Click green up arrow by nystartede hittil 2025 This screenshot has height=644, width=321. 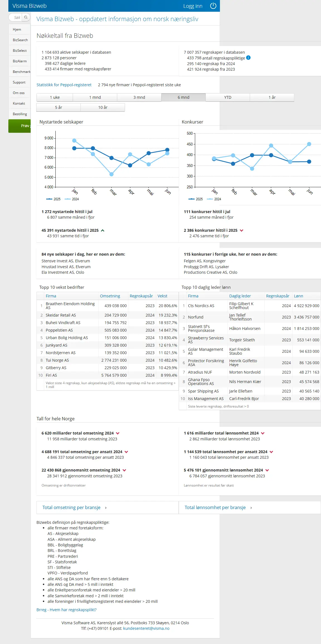[x=103, y=230]
